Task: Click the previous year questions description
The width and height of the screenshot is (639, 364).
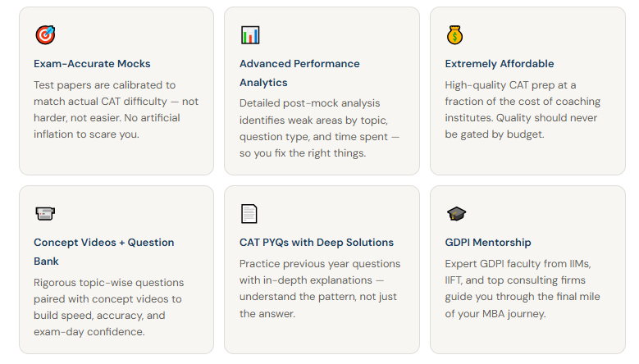Action: (320, 289)
